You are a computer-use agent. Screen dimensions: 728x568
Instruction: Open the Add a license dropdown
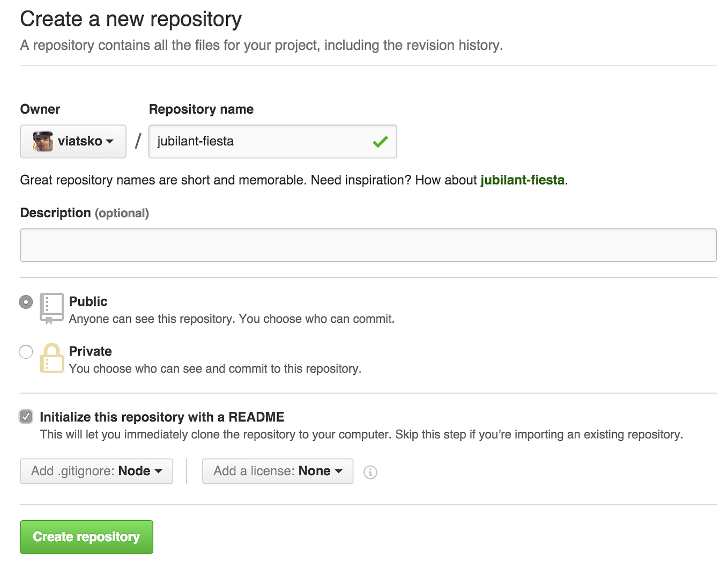click(x=278, y=471)
